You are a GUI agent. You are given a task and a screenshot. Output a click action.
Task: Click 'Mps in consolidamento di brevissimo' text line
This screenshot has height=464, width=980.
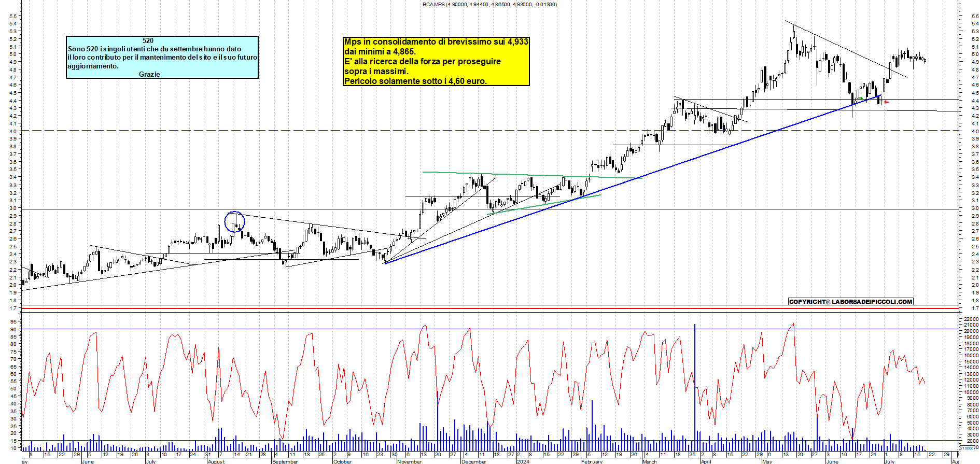tap(436, 41)
